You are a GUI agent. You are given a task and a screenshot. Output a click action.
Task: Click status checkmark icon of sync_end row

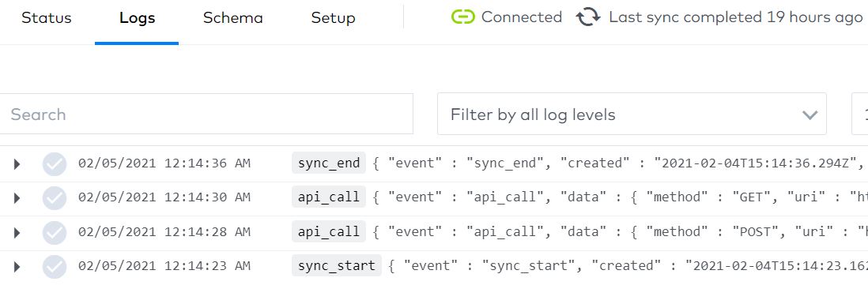tap(55, 163)
